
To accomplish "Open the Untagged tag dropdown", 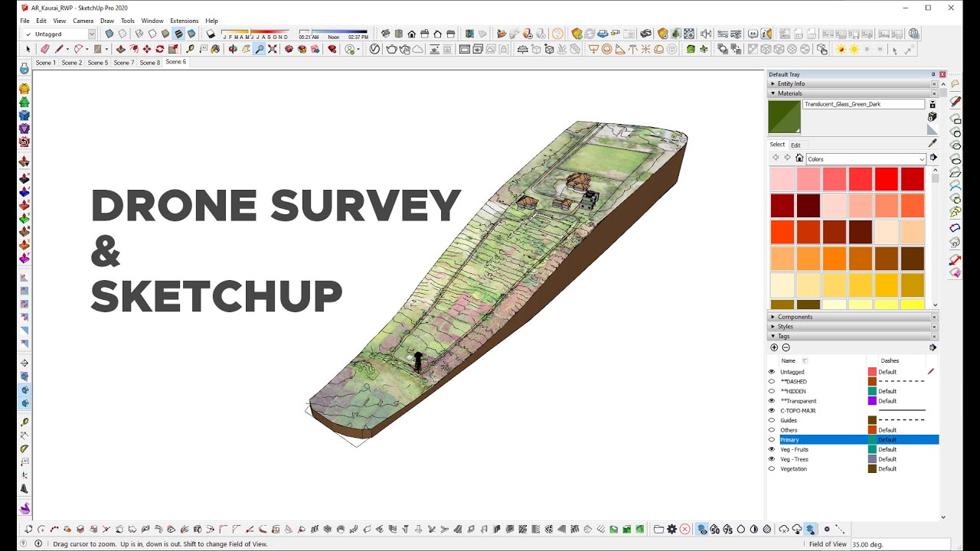I will 92,34.
